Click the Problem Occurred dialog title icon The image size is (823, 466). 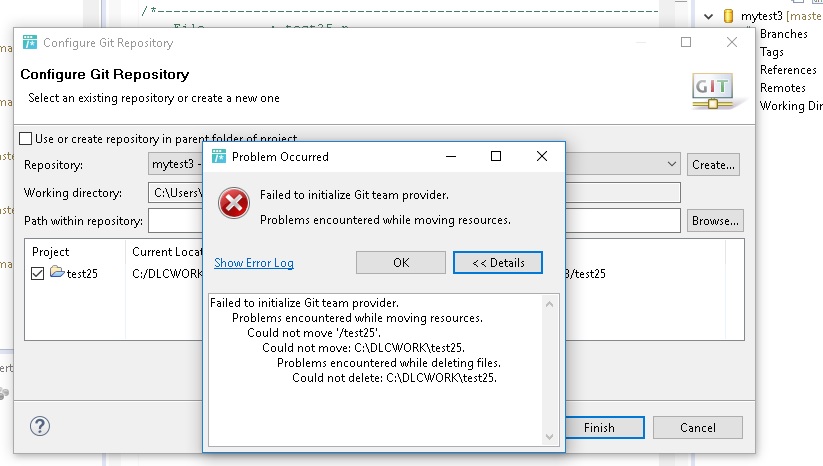click(218, 156)
